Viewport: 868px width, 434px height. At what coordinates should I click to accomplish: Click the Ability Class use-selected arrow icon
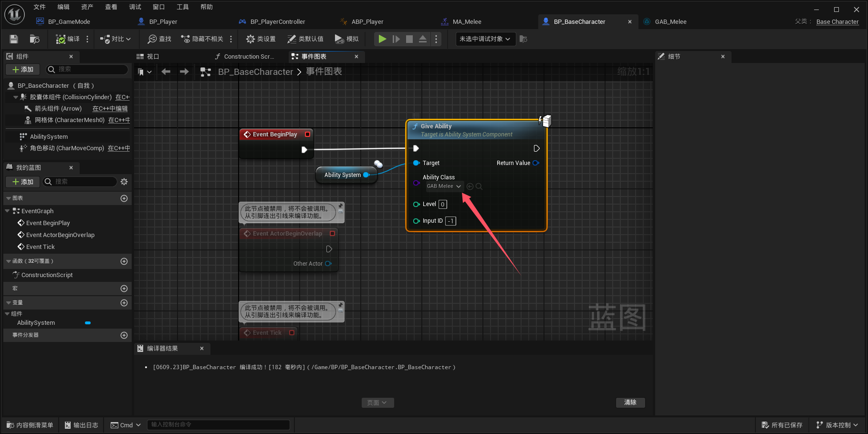tap(470, 186)
